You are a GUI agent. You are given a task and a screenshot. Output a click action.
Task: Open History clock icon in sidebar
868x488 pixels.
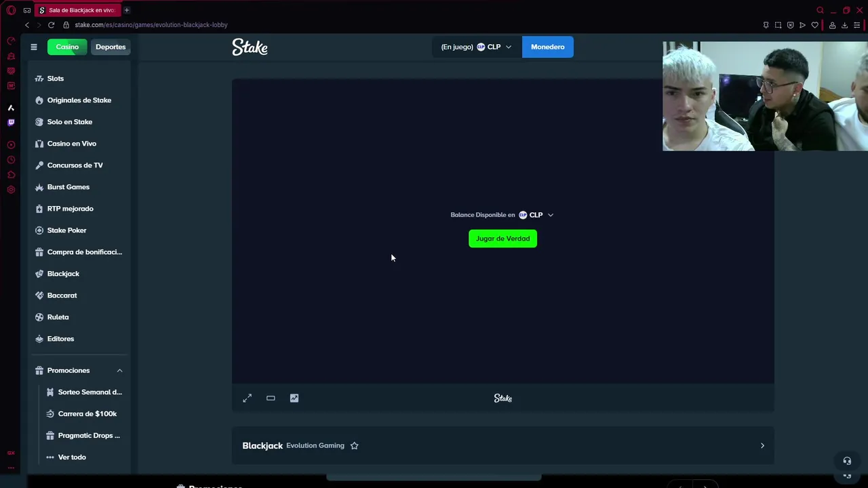click(11, 160)
